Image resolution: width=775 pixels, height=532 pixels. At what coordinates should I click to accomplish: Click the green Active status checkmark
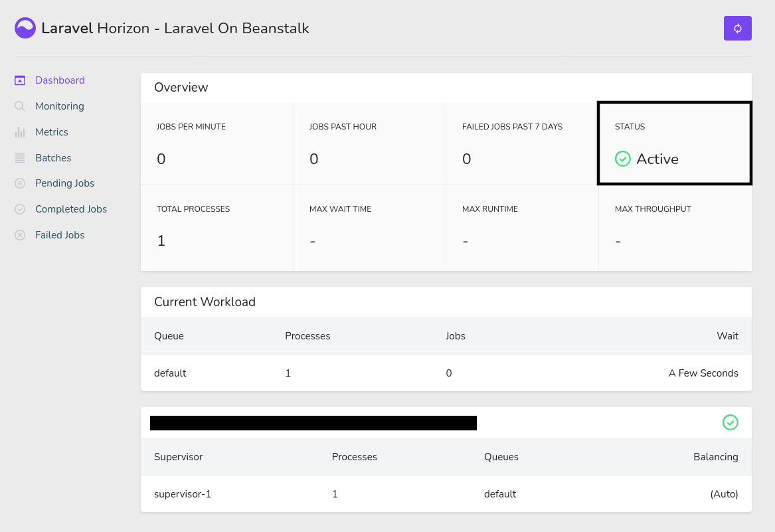click(623, 159)
